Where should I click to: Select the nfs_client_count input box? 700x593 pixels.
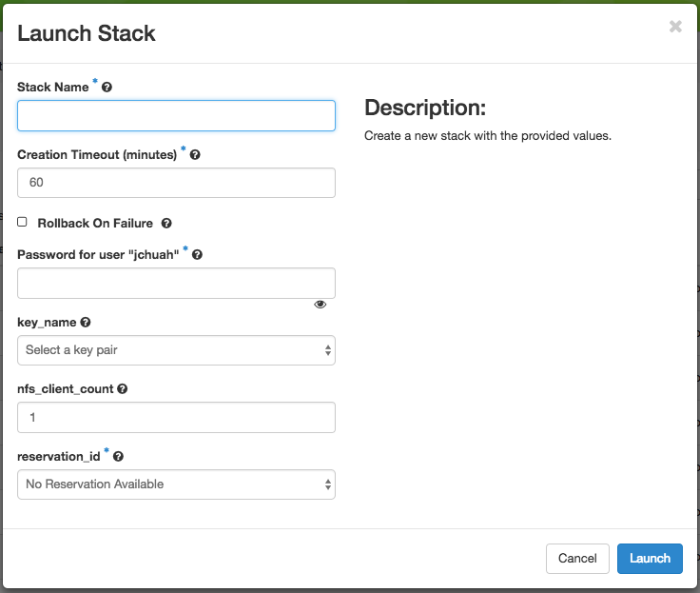[176, 417]
